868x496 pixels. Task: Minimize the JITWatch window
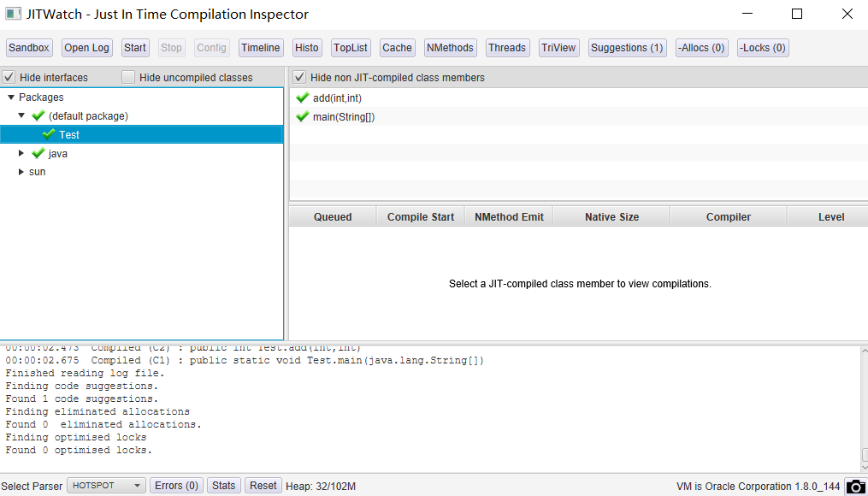pos(747,14)
